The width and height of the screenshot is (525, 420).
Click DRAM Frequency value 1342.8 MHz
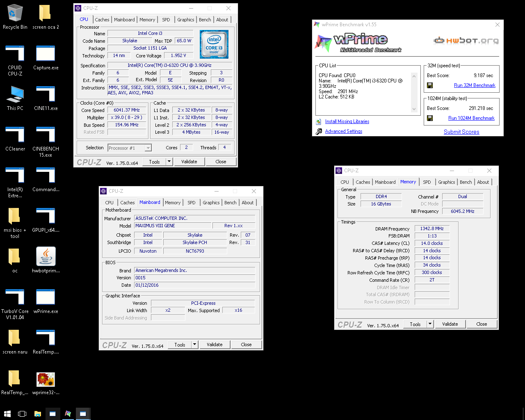pyautogui.click(x=432, y=229)
